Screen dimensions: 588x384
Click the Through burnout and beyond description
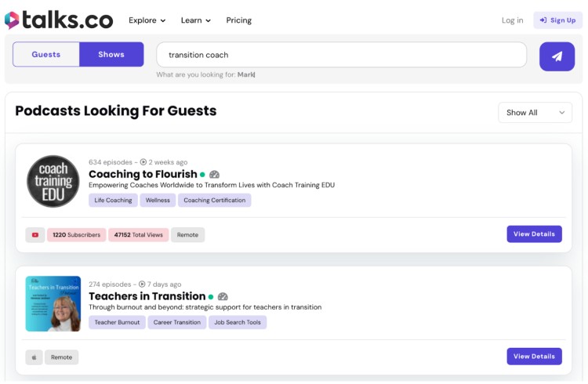205,307
